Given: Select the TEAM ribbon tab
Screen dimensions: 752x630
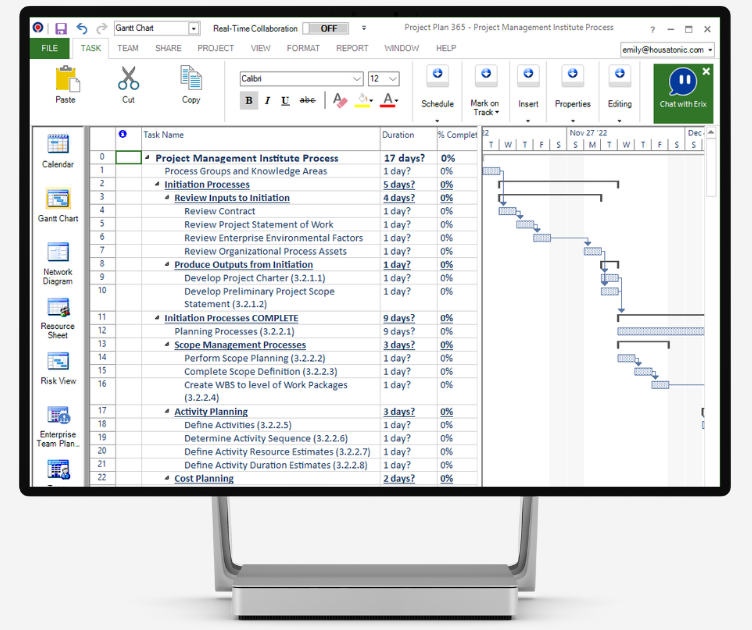Looking at the screenshot, I should (x=128, y=48).
